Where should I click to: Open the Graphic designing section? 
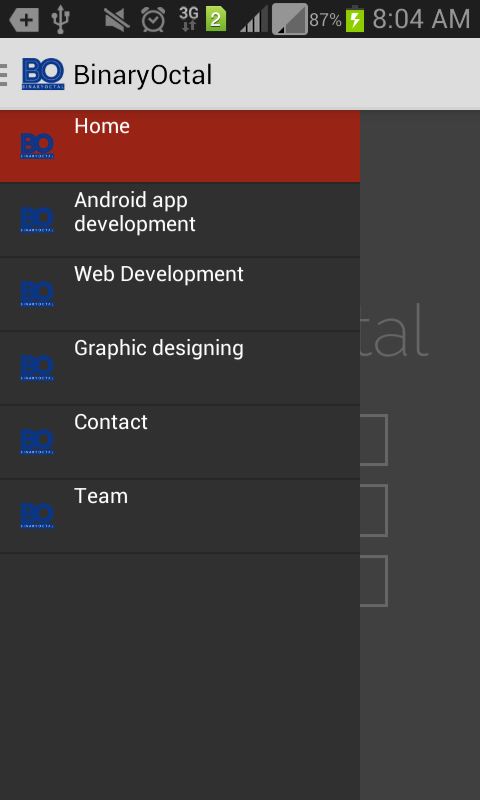pyautogui.click(x=180, y=368)
